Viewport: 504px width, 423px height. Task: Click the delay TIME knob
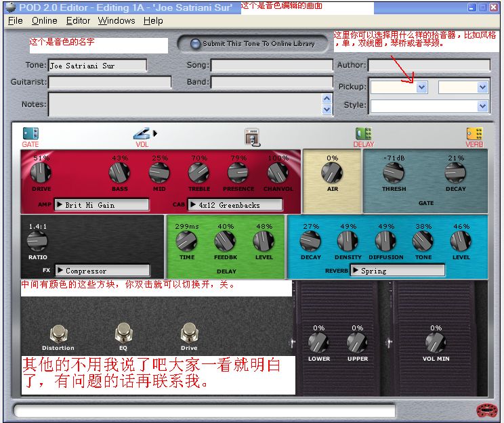coord(187,241)
